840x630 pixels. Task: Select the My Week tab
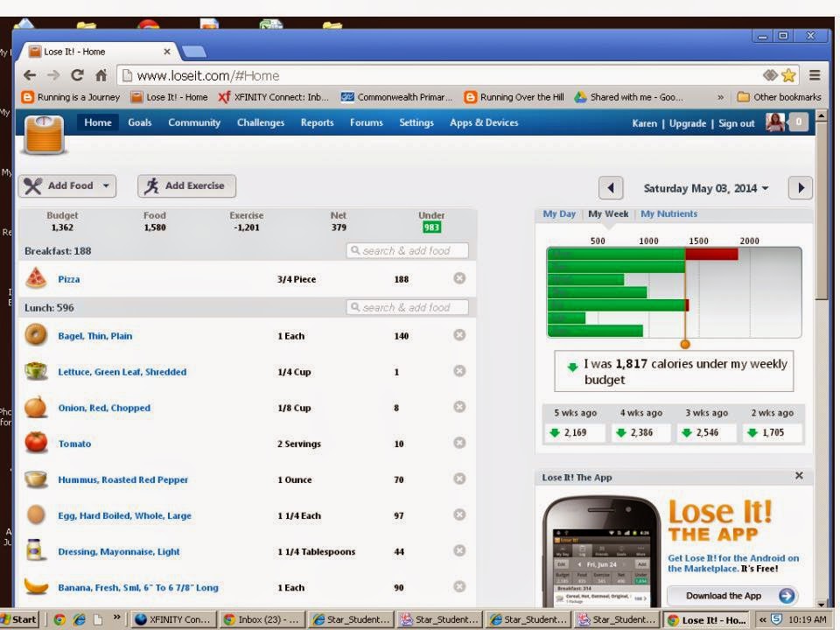[608, 213]
